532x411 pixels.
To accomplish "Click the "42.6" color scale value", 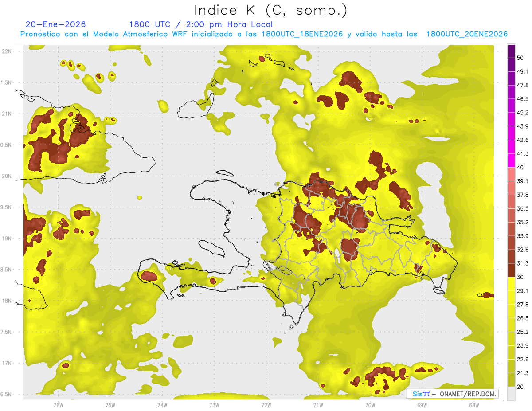I will tap(523, 140).
